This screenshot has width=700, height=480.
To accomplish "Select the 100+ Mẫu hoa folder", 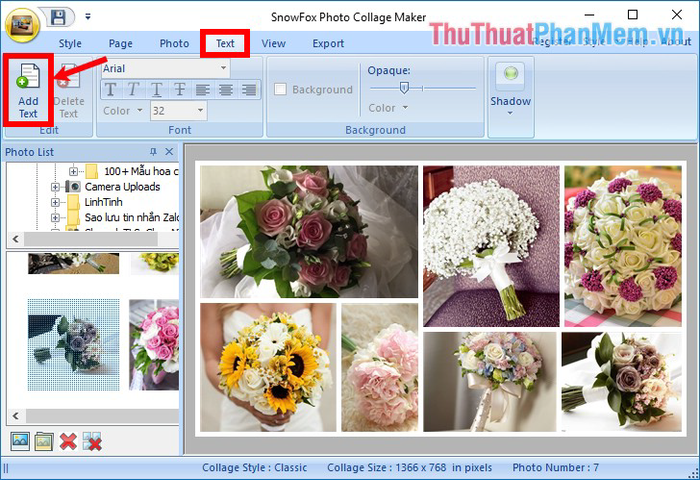I will (141, 171).
